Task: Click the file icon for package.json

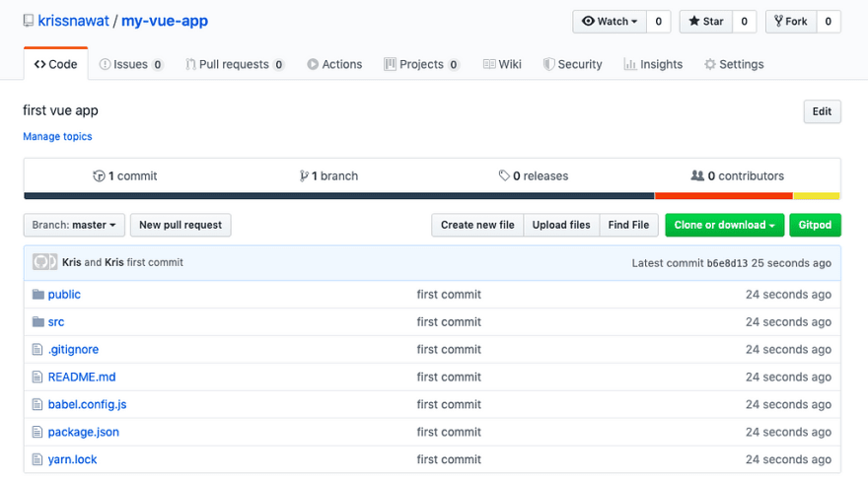Action: [x=37, y=432]
